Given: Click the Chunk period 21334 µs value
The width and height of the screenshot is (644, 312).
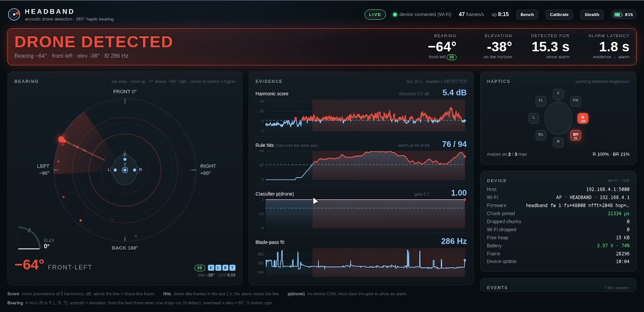Looking at the screenshot, I should click(x=618, y=213).
